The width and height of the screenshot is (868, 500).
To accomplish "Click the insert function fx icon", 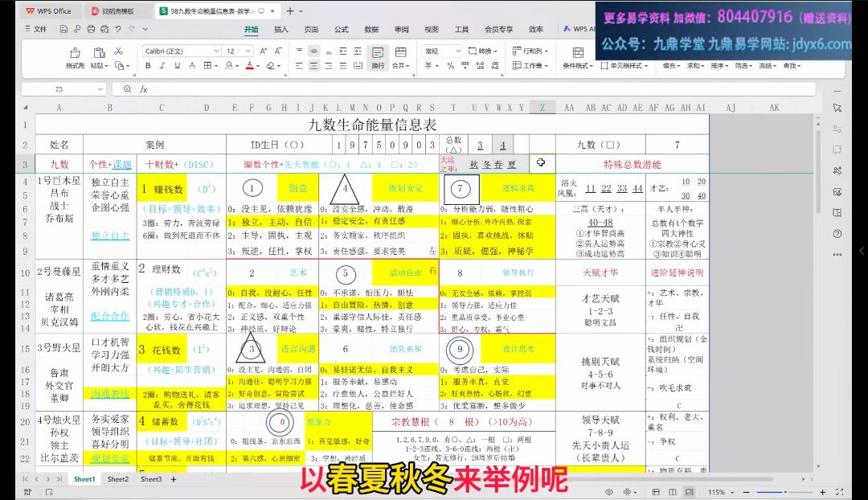I will pyautogui.click(x=144, y=89).
